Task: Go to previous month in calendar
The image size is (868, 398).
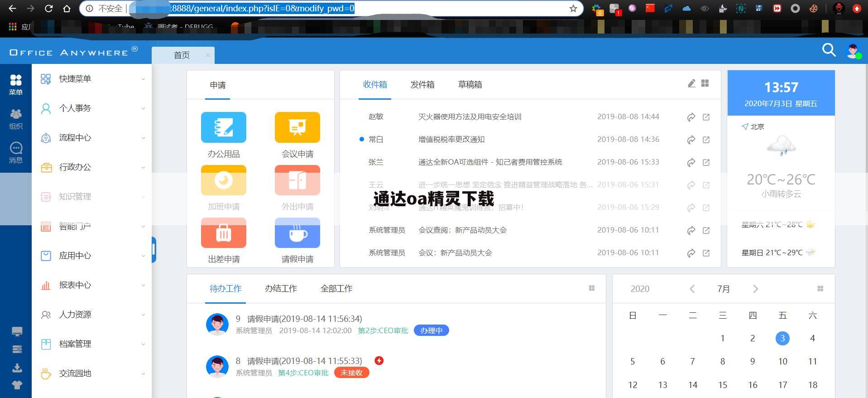Action: (692, 289)
